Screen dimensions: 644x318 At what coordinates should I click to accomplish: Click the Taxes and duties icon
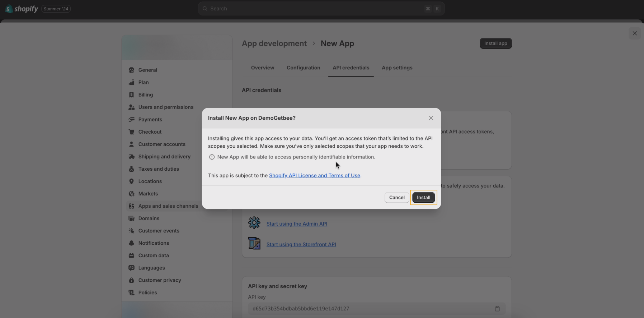pyautogui.click(x=131, y=169)
